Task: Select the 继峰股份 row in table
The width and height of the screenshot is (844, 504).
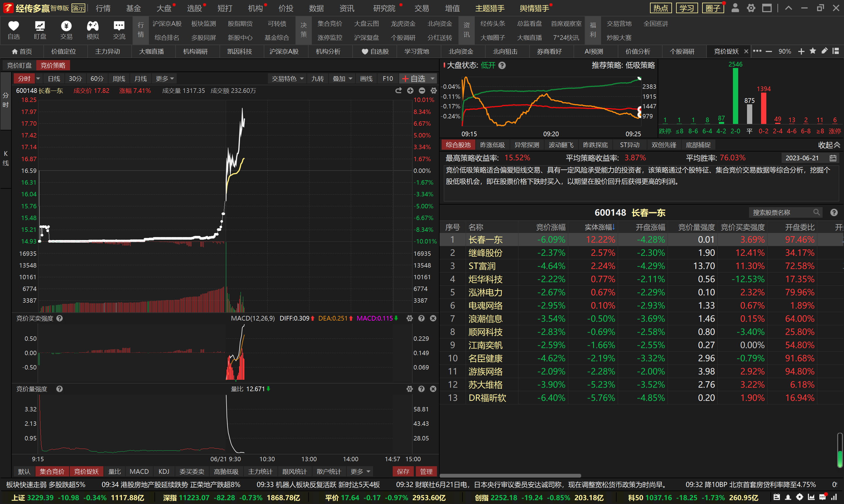Action: (x=641, y=253)
